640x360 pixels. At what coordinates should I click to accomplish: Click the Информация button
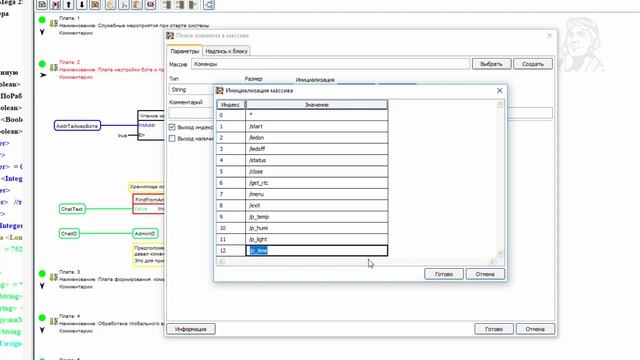[x=191, y=329]
